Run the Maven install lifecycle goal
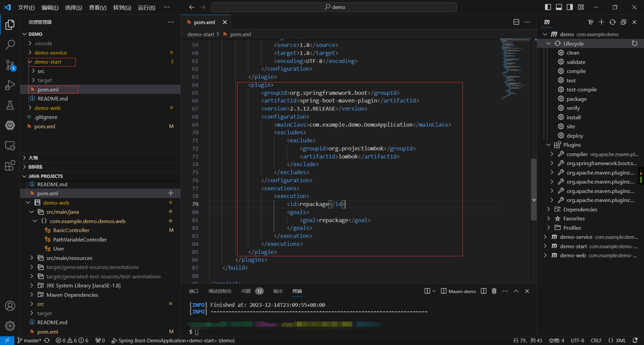 pos(573,118)
